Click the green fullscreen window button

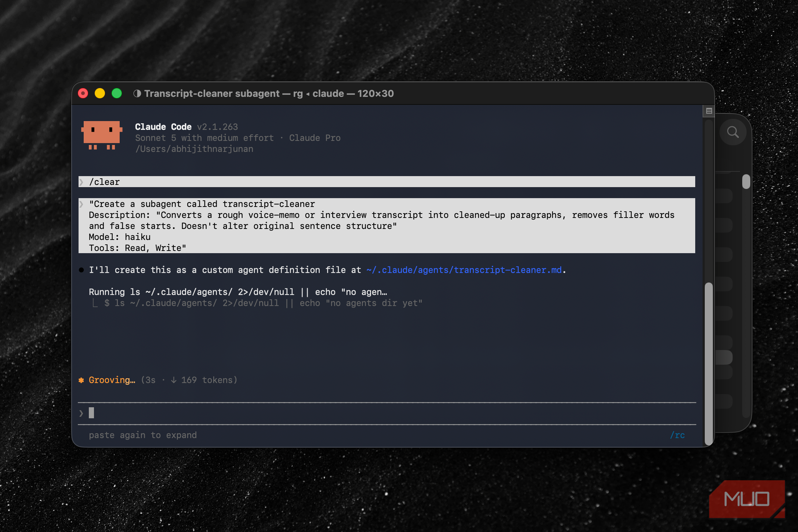(117, 94)
